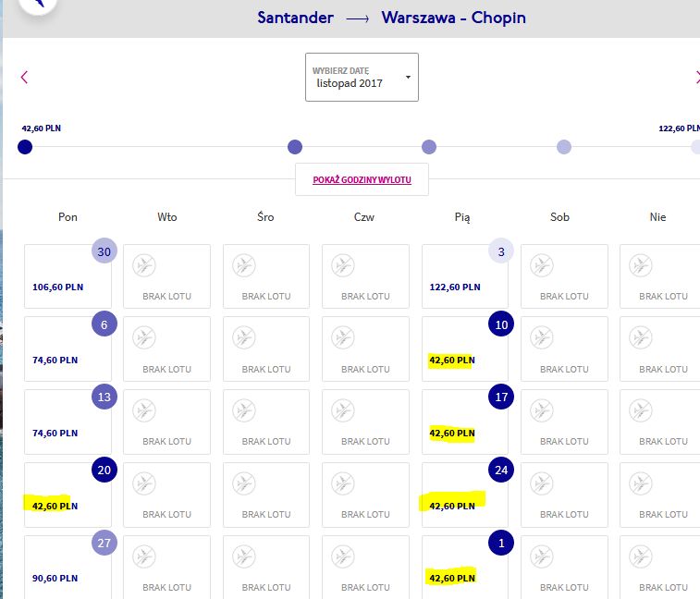Select the fourth price slider dot

coord(564,147)
